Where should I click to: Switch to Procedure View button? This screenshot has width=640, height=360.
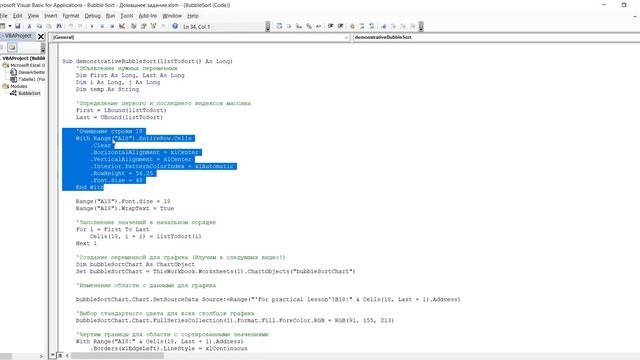(53, 356)
